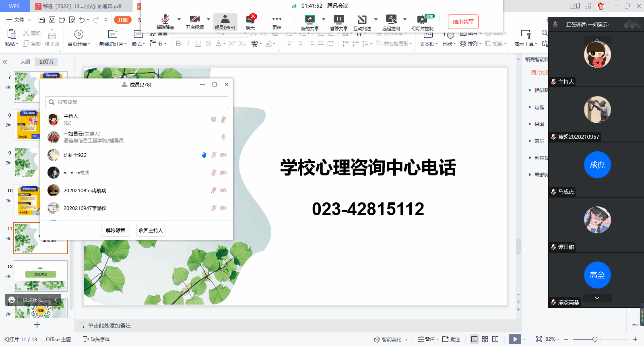Click the 搜索成员 search field
This screenshot has height=346, width=644.
tap(137, 102)
